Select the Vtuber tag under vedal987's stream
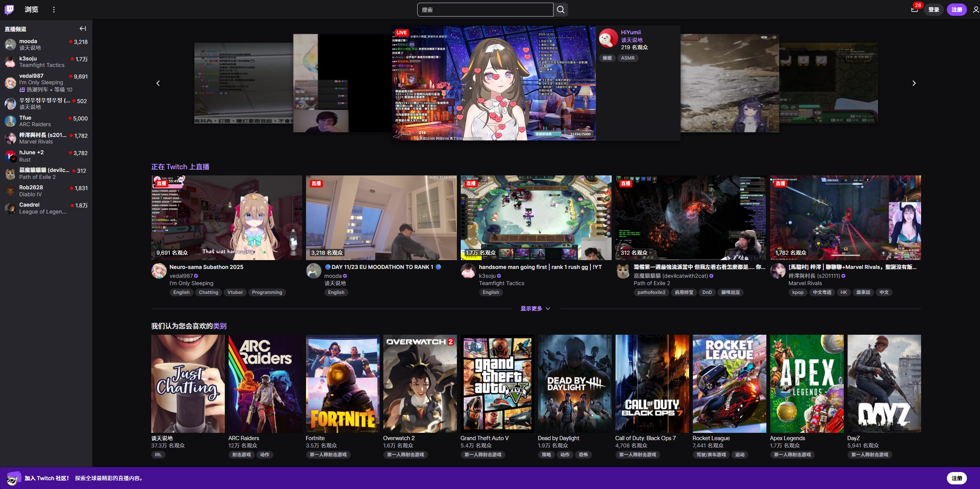The height and width of the screenshot is (489, 980). pos(235,292)
